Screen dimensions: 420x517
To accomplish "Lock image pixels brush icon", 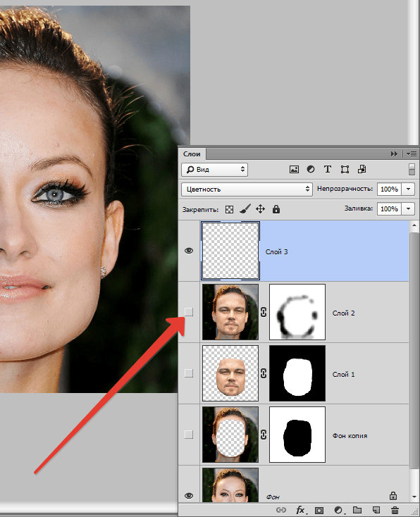I will pos(245,209).
